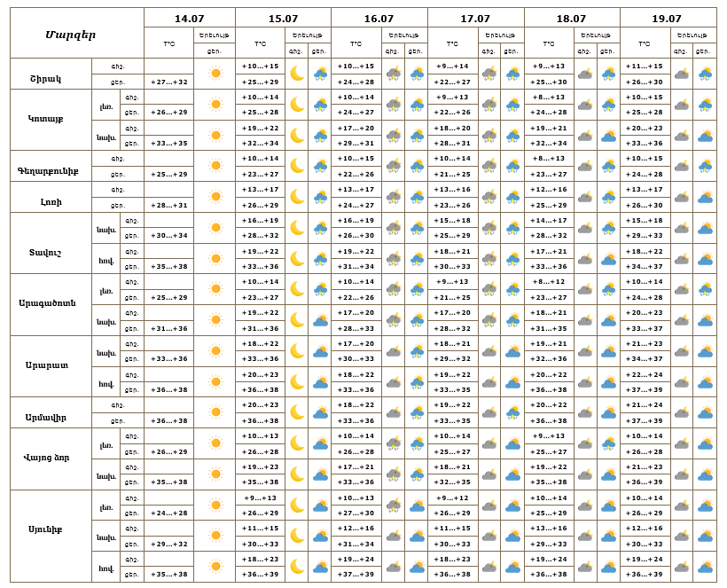Click the crescent moon icon for Լոռի on 15.07

click(297, 197)
